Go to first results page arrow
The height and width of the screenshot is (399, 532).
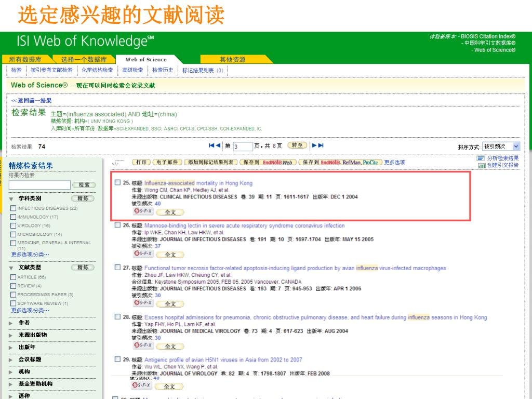(211, 145)
